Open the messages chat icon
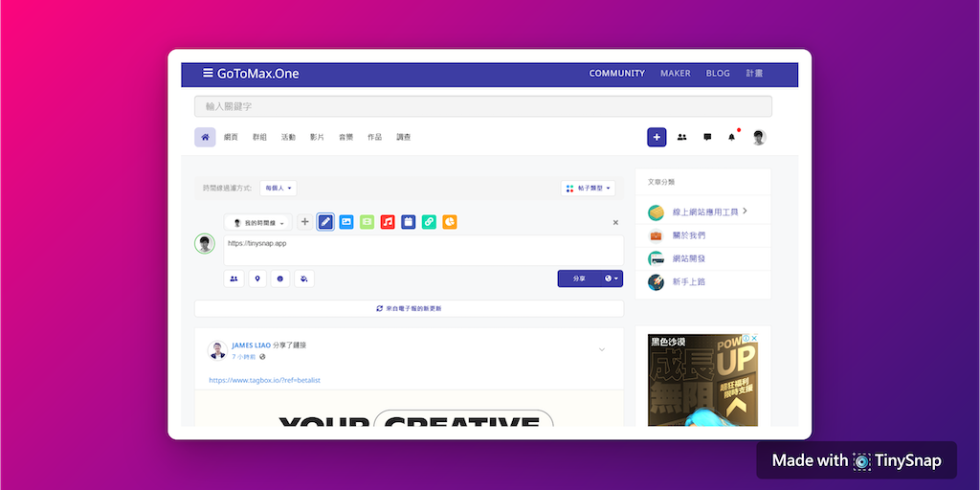The image size is (980, 490). [x=707, y=137]
